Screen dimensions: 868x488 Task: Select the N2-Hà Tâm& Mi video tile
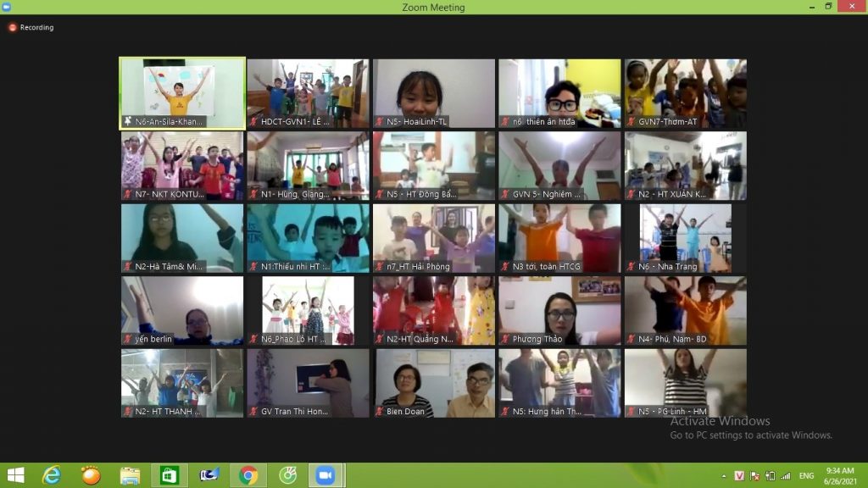point(182,238)
